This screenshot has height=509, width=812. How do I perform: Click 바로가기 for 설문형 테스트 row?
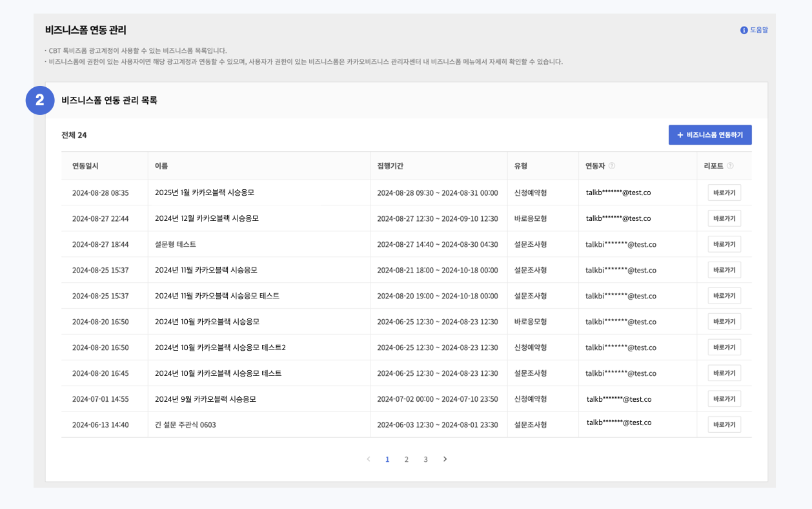click(x=724, y=244)
